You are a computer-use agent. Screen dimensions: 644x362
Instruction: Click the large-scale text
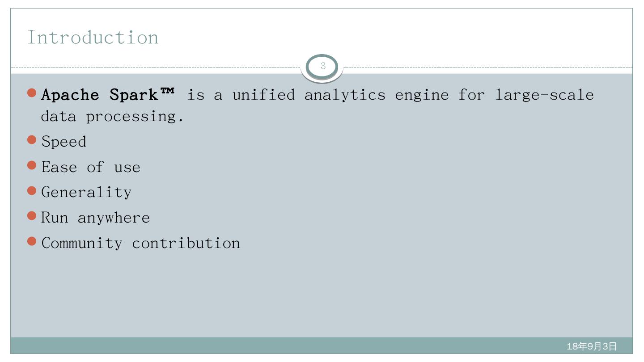pos(544,95)
